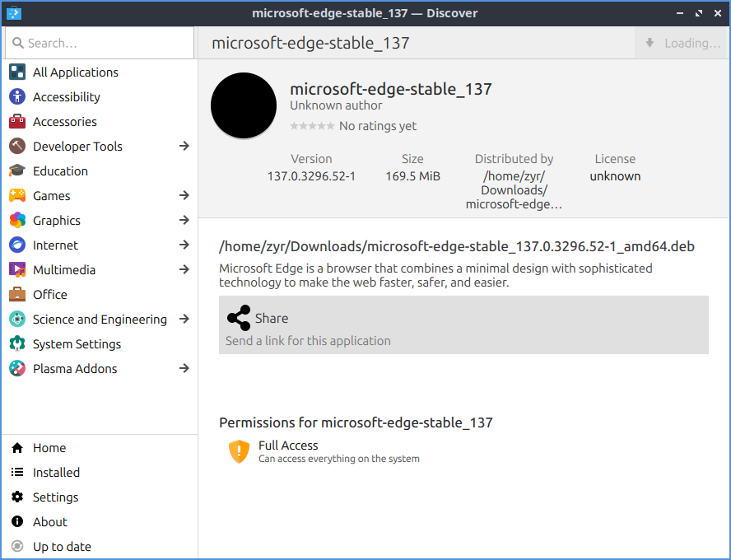Screen dimensions: 731x560
Task: Click the size value 169.5 MiB
Action: (x=412, y=176)
